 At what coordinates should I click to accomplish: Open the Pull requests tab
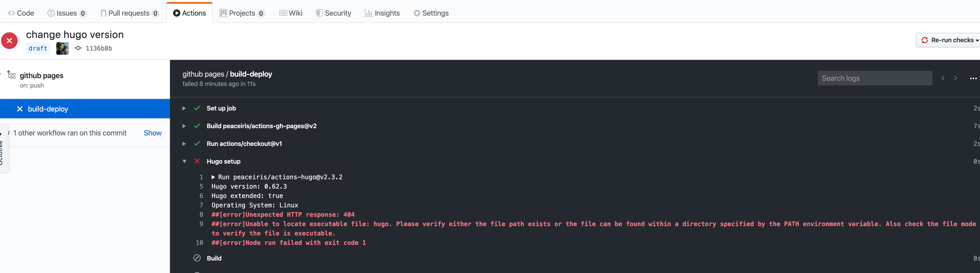(129, 13)
